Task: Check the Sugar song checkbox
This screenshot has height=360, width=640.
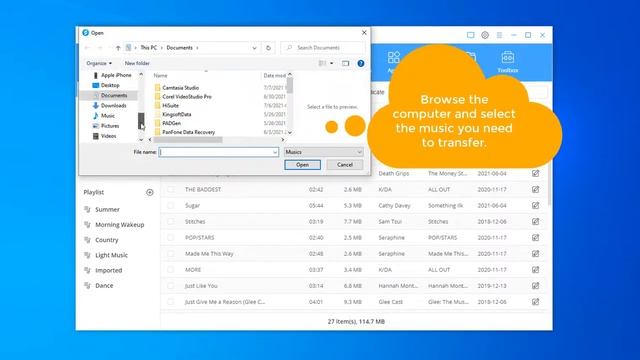Action: click(x=171, y=205)
